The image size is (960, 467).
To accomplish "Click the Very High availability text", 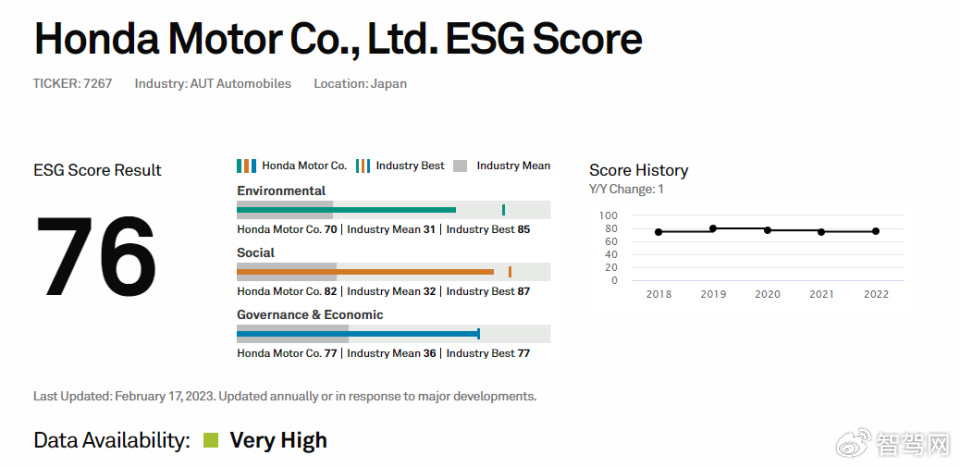I will [279, 440].
